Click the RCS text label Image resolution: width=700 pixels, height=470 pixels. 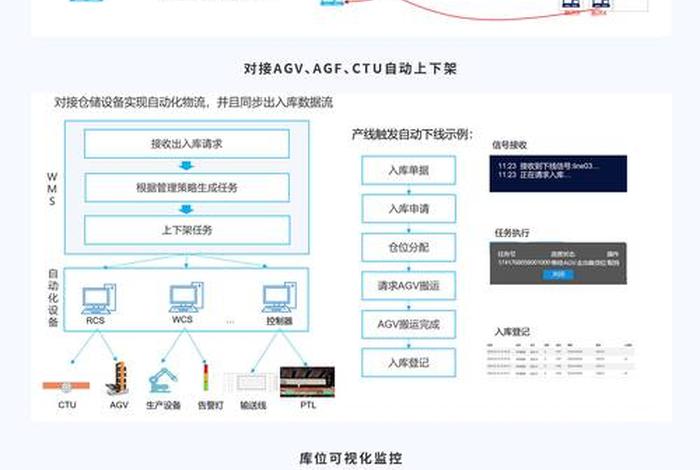(x=96, y=321)
